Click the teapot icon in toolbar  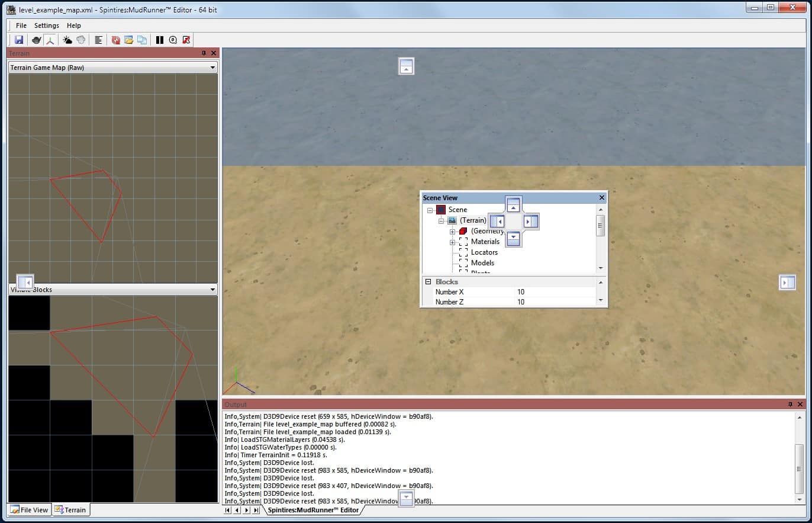coord(37,40)
